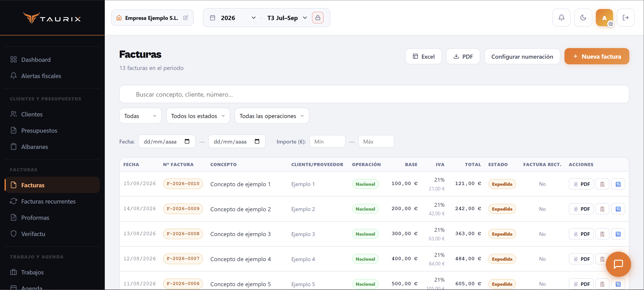Click the clipboard icon for F-2026-0009
644x290 pixels.
[602, 209]
